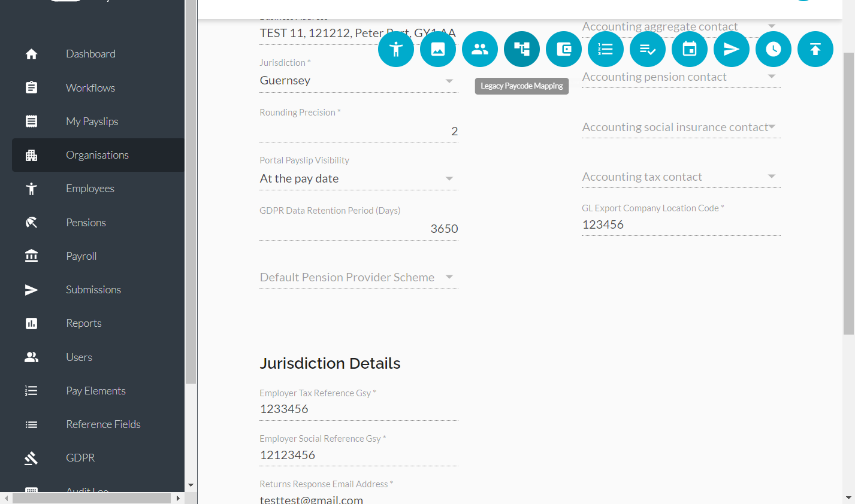Click the wallet round button
The image size is (855, 504).
click(x=564, y=49)
